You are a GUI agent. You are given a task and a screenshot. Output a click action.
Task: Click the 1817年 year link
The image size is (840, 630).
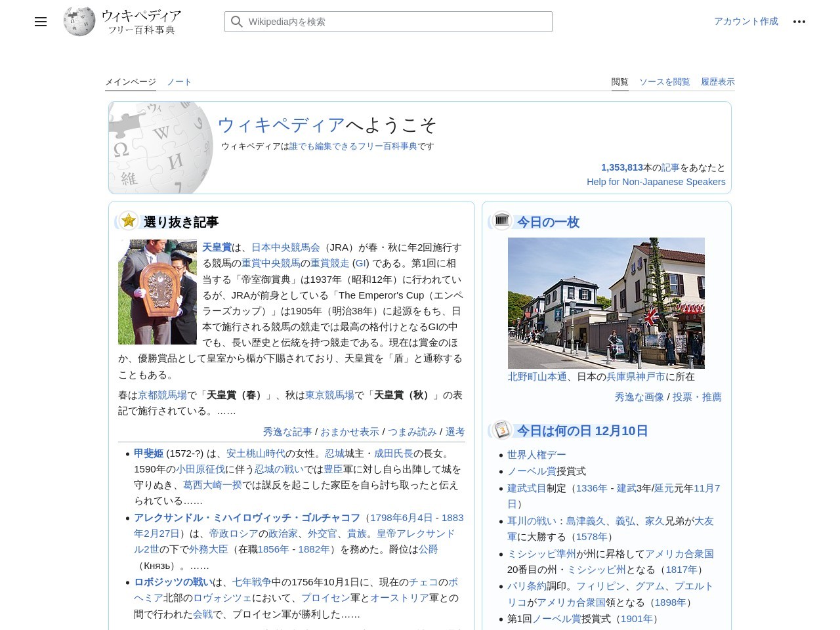(681, 570)
